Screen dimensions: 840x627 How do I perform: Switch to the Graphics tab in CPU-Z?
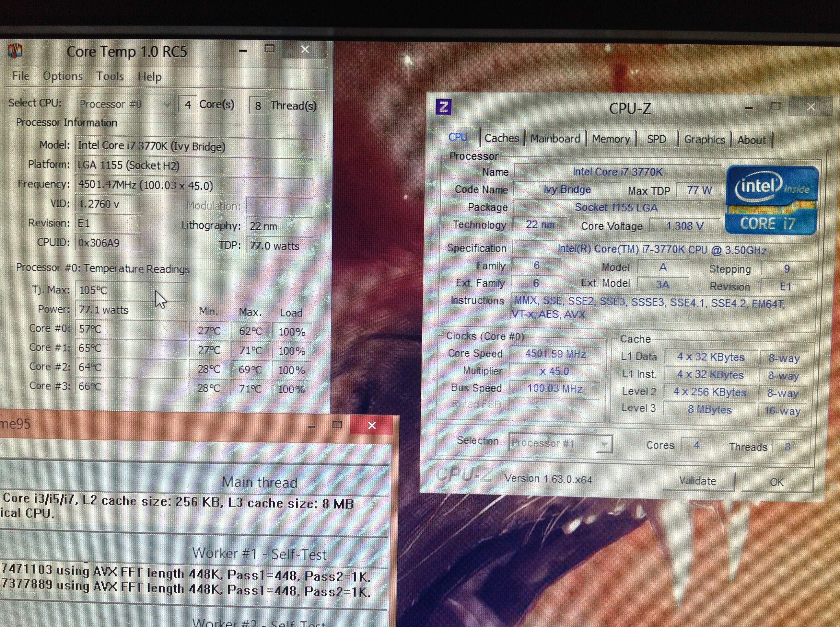(705, 140)
